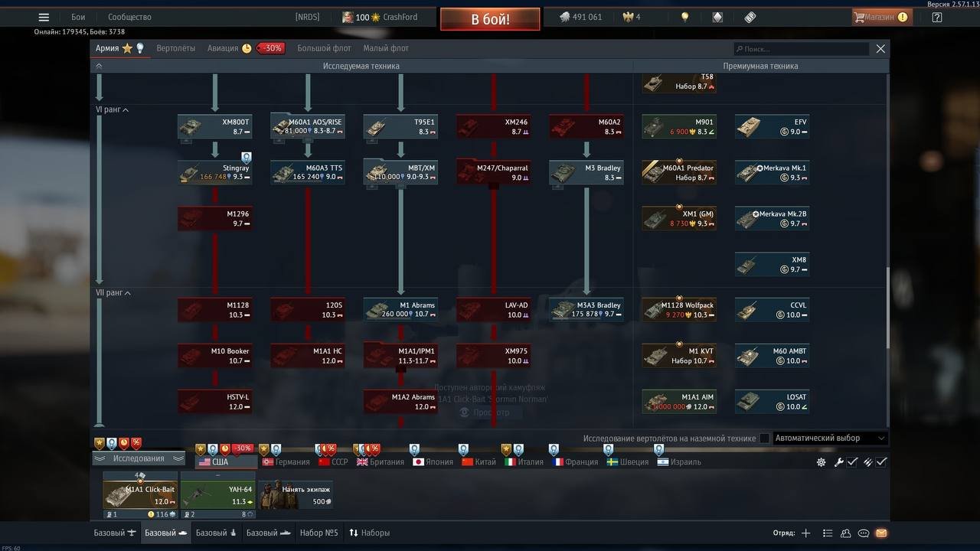Enable helicopter research on ground vehicles checkbox

pos(764,439)
